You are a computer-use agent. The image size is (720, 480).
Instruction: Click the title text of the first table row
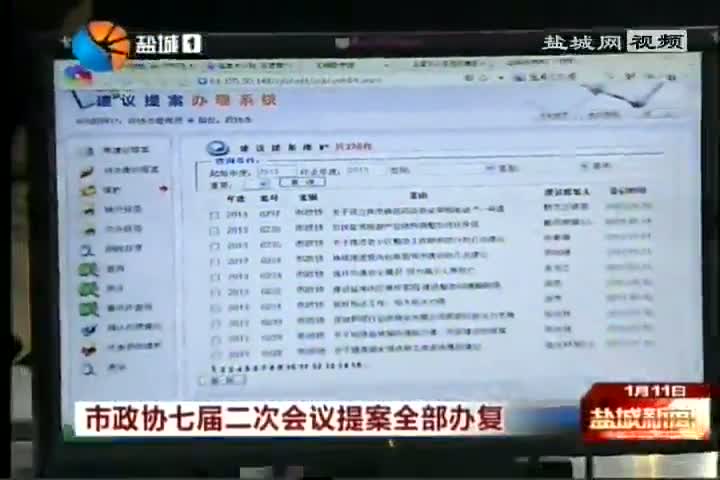[x=418, y=210]
